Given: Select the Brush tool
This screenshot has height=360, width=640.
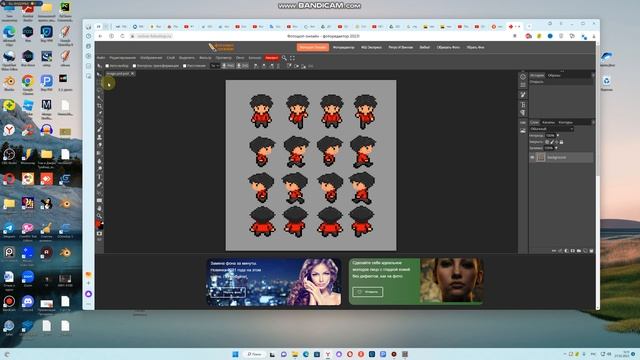Looking at the screenshot, I should pos(99,129).
